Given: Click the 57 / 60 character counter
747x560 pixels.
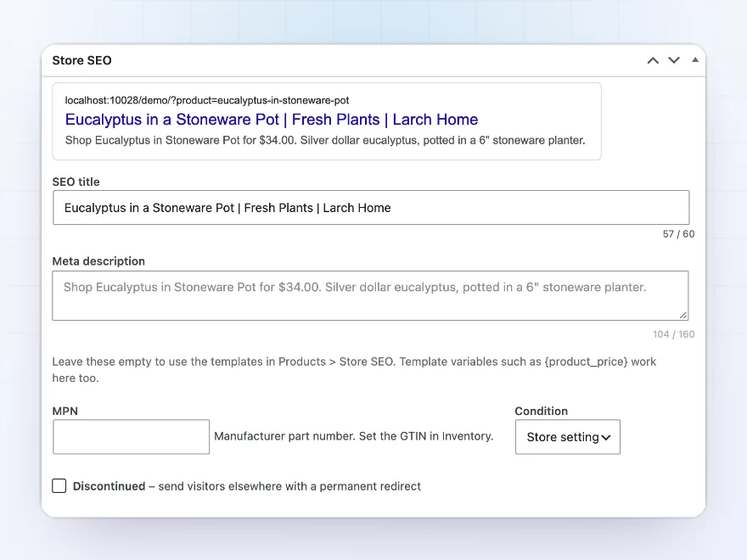Looking at the screenshot, I should coord(678,234).
